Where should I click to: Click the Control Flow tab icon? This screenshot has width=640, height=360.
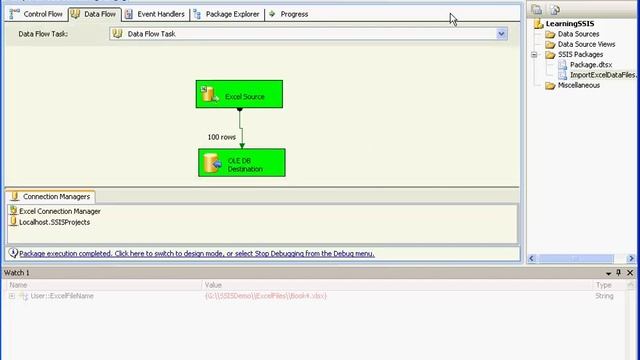click(14, 14)
